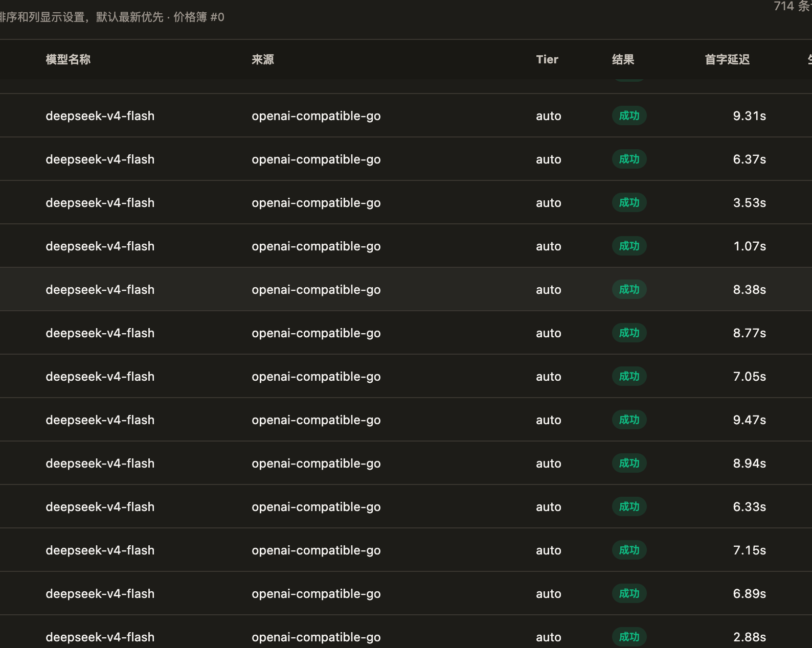The image size is (812, 648).
Task: Select openai-compatible-go in the 3.53s row
Action: pos(316,203)
